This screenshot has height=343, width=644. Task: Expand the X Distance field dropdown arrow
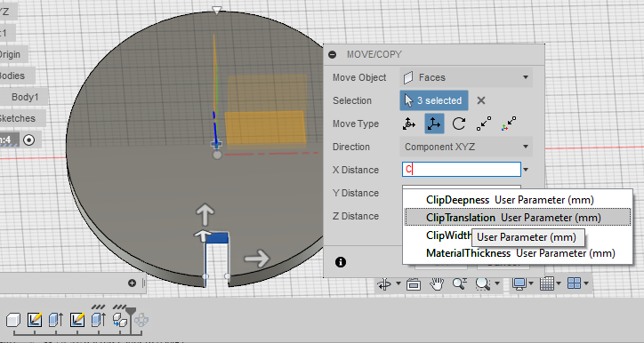pos(526,170)
